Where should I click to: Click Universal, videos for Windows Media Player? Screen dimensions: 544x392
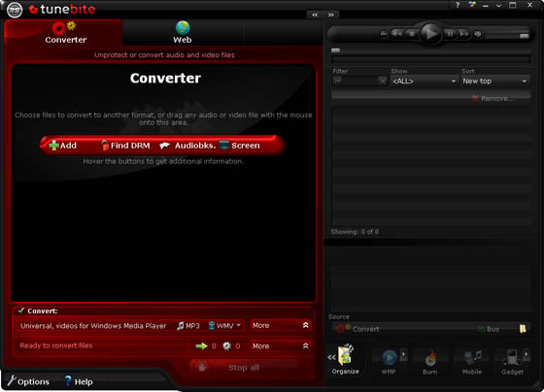pos(93,326)
